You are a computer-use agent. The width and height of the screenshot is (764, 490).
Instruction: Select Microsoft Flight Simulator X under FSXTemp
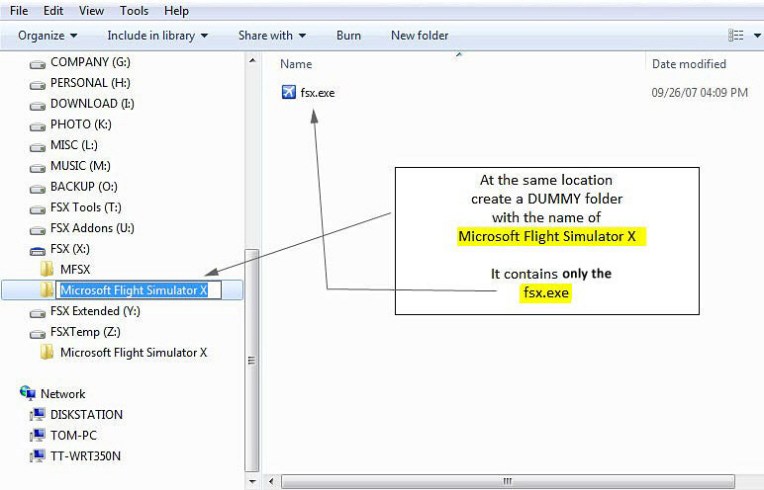coord(134,352)
